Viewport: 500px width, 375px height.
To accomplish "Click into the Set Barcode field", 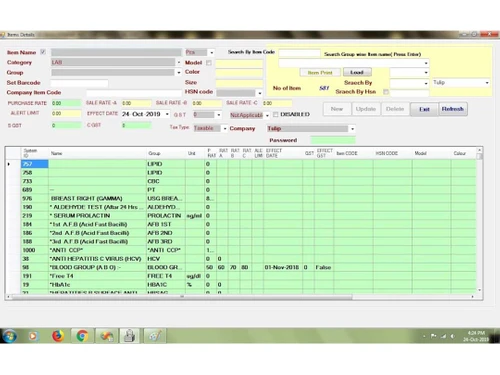I will click(79, 83).
